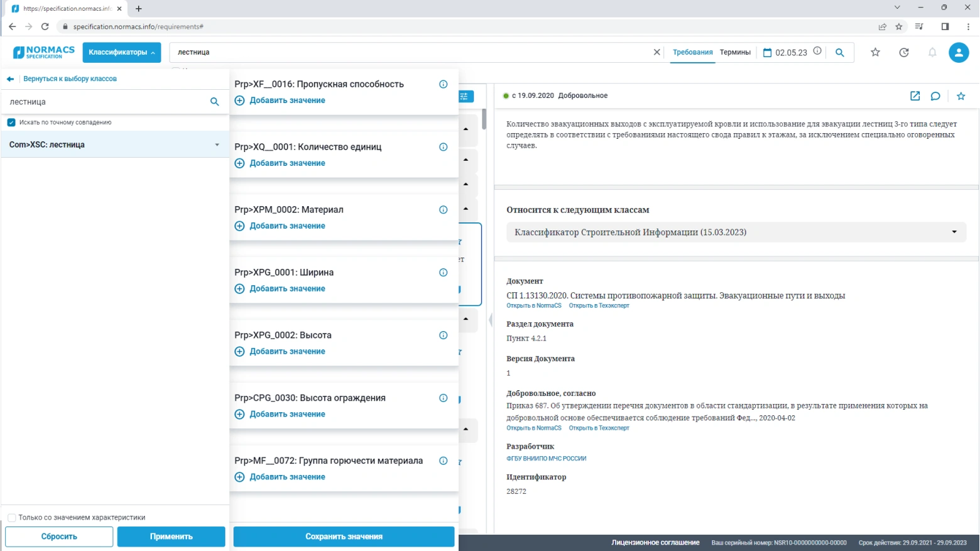Open the comment icon for the requirement
This screenshot has height=551, width=980.
pyautogui.click(x=935, y=96)
